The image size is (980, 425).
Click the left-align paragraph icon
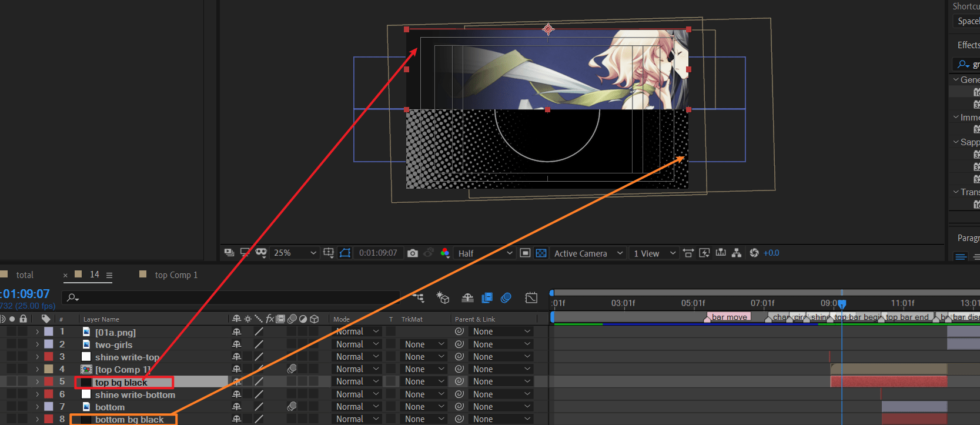[961, 257]
